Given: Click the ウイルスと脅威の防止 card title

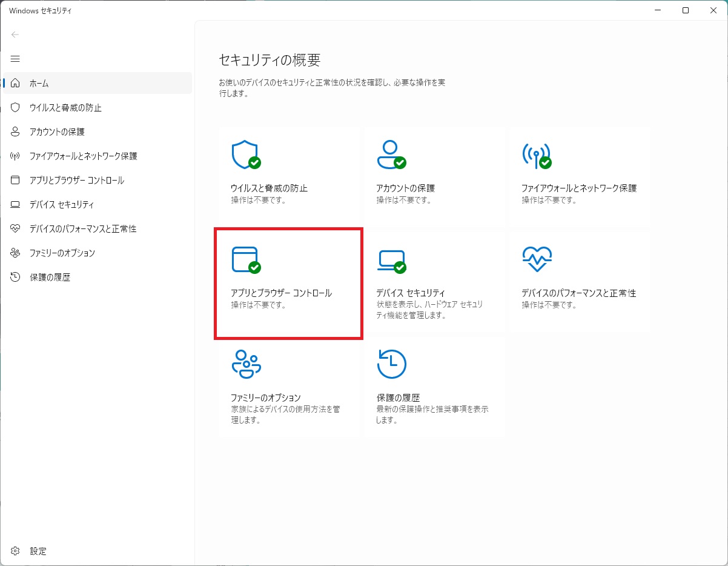Looking at the screenshot, I should click(x=269, y=188).
